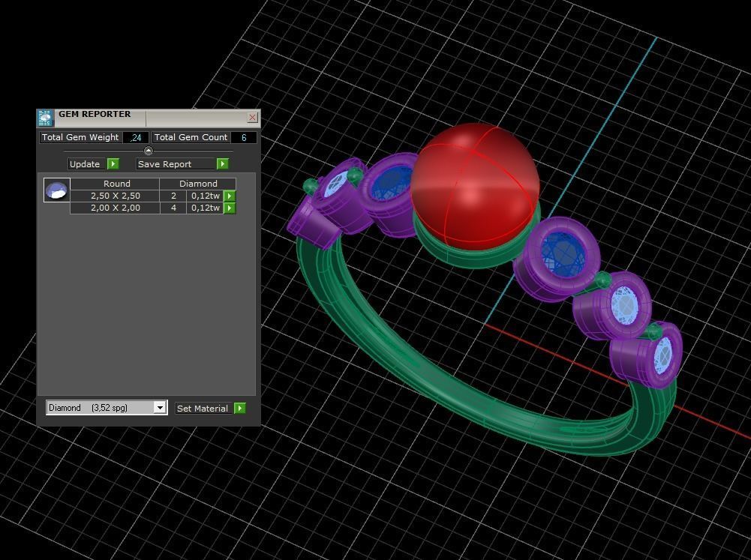This screenshot has width=751, height=560.
Task: Click the green arrow next to Update
Action: [113, 164]
